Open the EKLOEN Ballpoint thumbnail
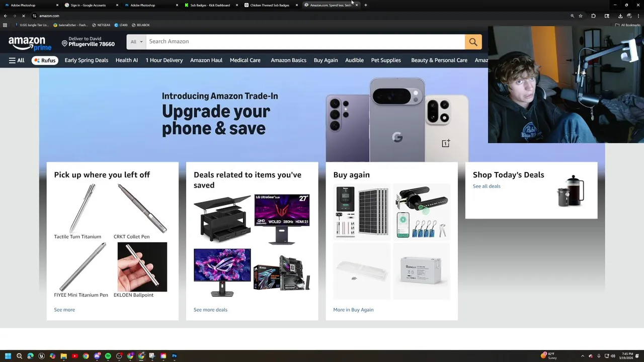This screenshot has height=362, width=644. pos(142,267)
